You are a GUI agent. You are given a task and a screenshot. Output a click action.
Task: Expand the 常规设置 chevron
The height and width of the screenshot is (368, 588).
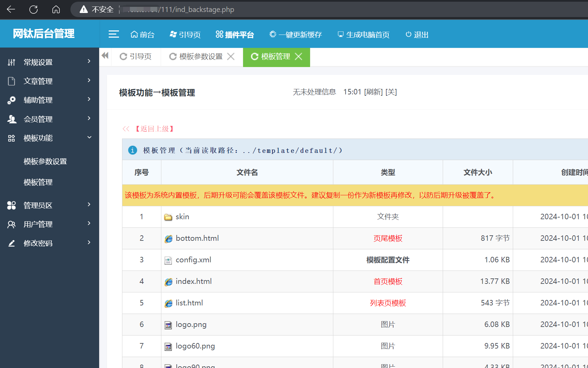click(x=89, y=61)
